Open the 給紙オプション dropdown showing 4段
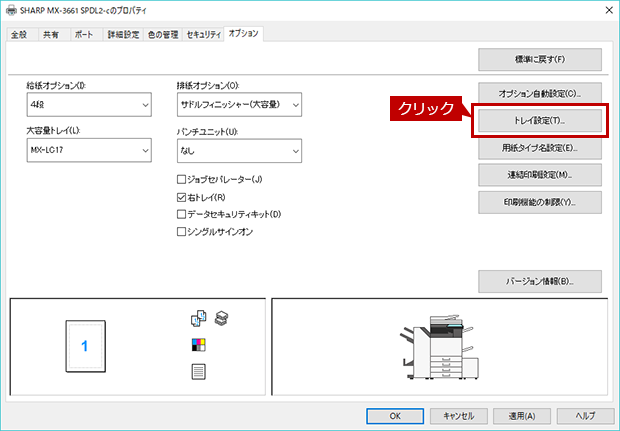Image resolution: width=620 pixels, height=431 pixels. click(89, 104)
